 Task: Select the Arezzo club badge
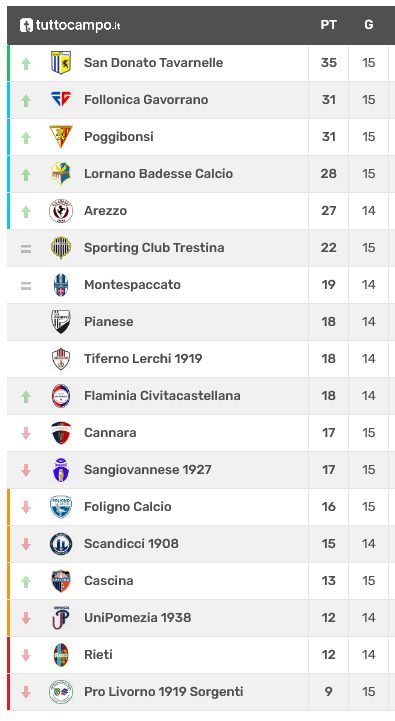click(x=61, y=211)
